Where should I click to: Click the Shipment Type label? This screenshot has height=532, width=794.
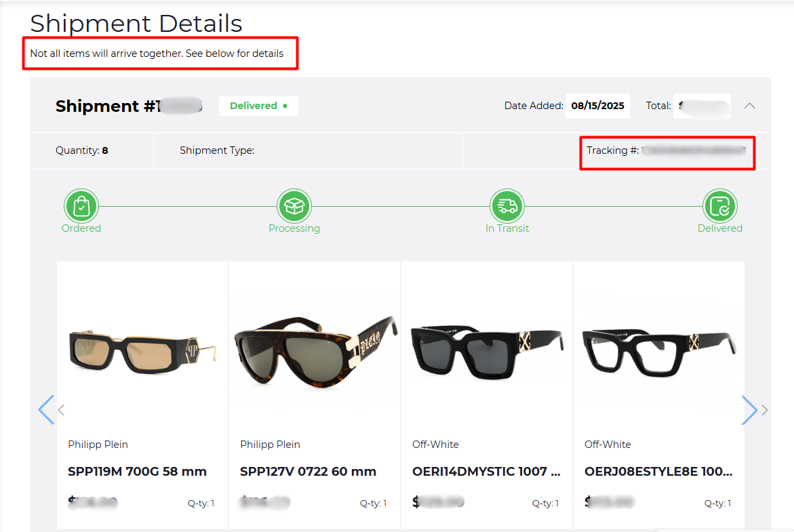(217, 150)
